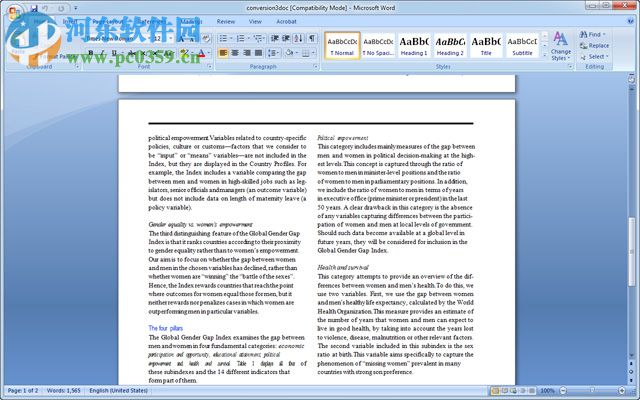Switch to Web Layout view
This screenshot has width=640, height=400.
(513, 391)
